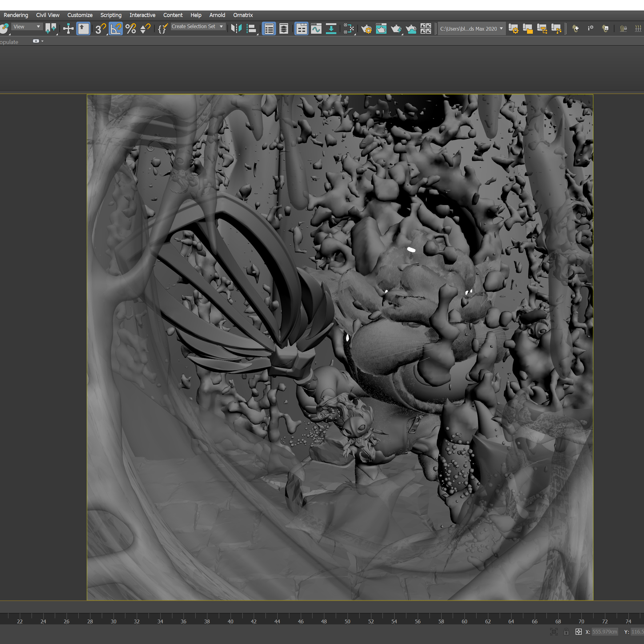Screen dimensions: 644x644
Task: Click the Render Production teapot icon
Action: pos(396,29)
